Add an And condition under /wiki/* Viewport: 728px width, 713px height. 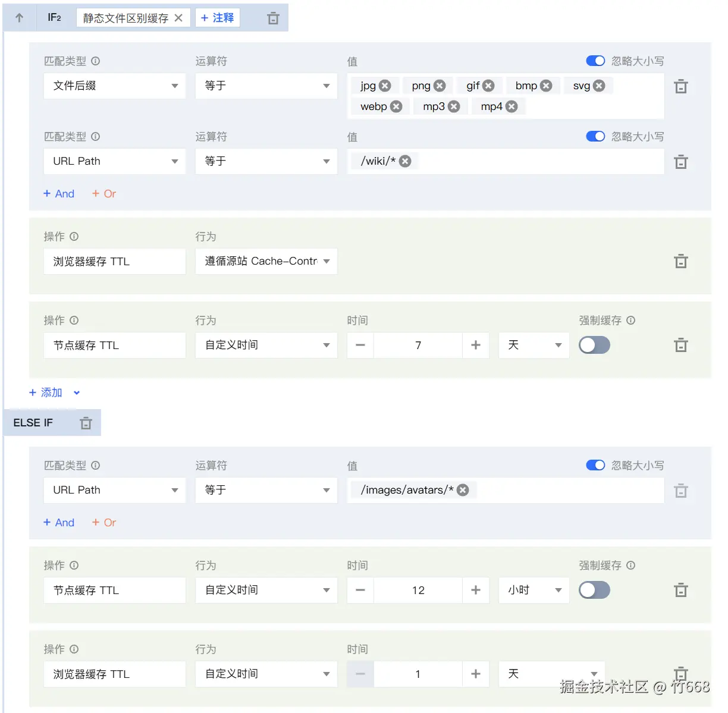click(59, 194)
